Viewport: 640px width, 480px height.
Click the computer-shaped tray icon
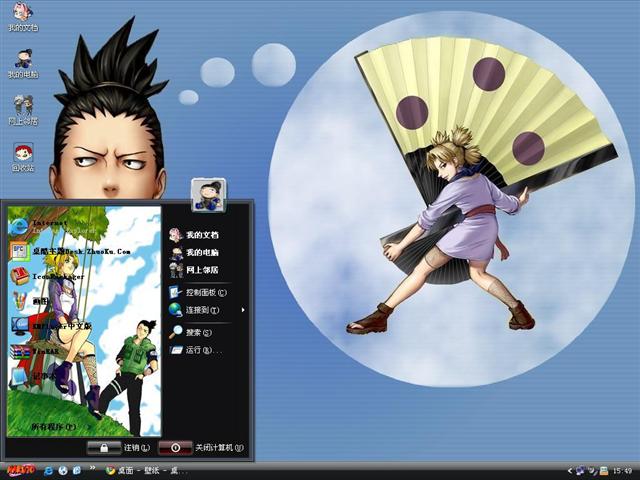click(x=604, y=471)
